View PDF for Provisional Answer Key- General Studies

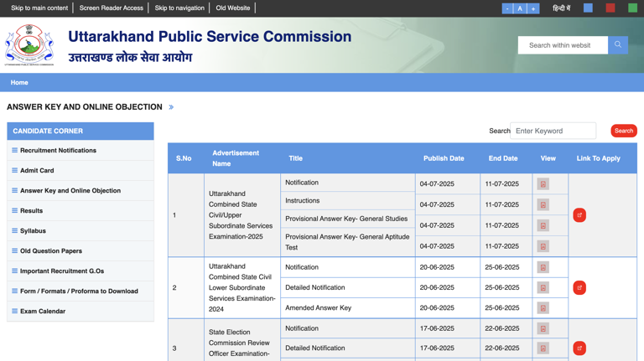(x=543, y=225)
